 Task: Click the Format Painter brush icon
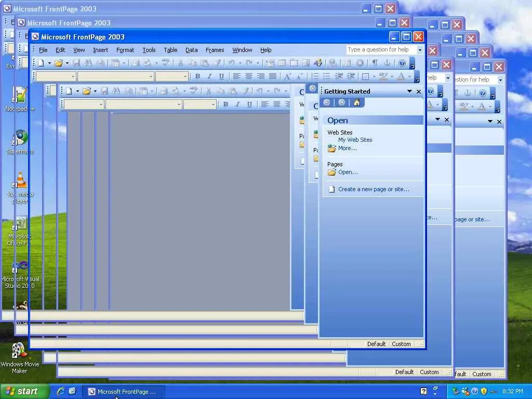(217, 63)
